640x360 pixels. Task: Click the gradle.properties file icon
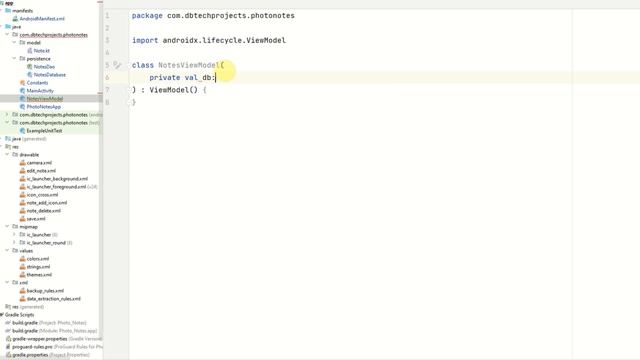coord(8,355)
